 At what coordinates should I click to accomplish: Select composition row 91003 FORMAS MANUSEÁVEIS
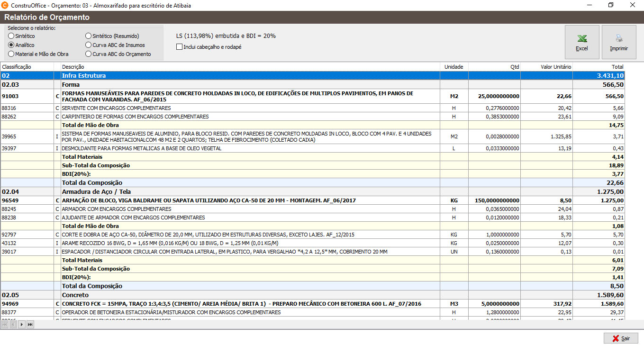point(313,97)
